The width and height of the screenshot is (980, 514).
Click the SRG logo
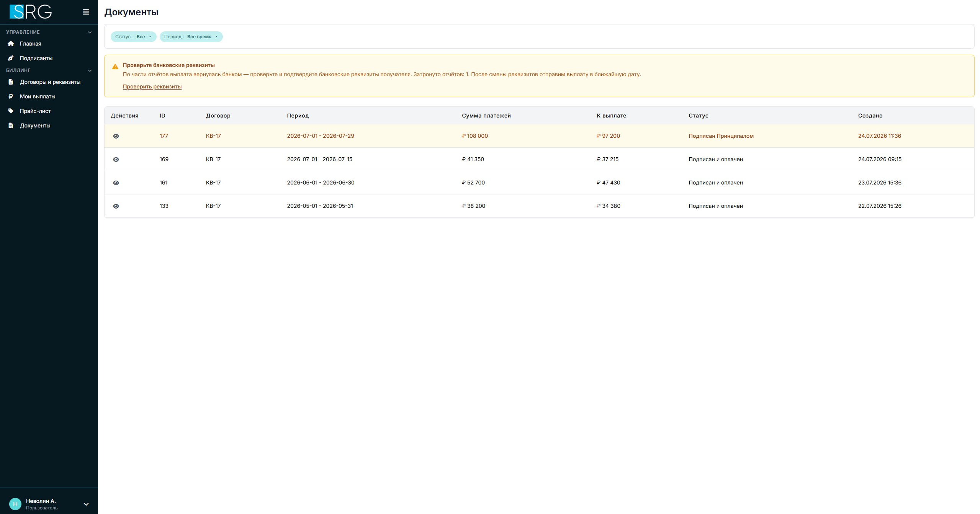[x=31, y=12]
